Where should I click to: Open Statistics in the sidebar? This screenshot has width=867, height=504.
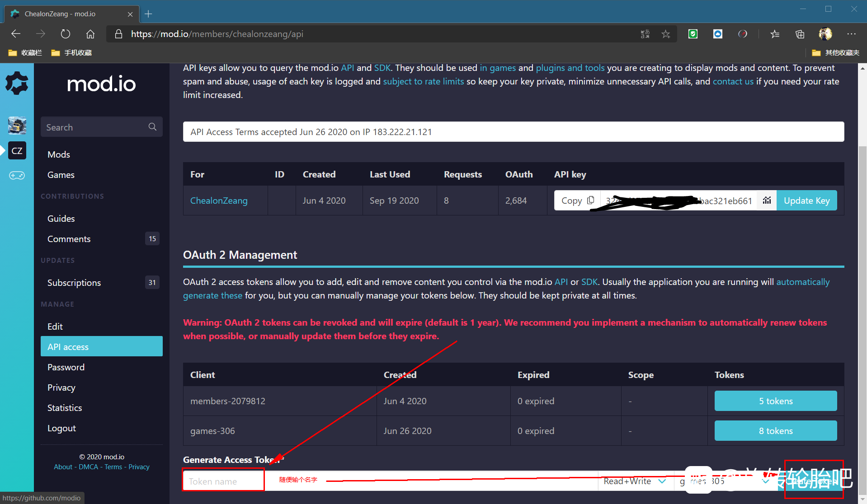pyautogui.click(x=65, y=408)
